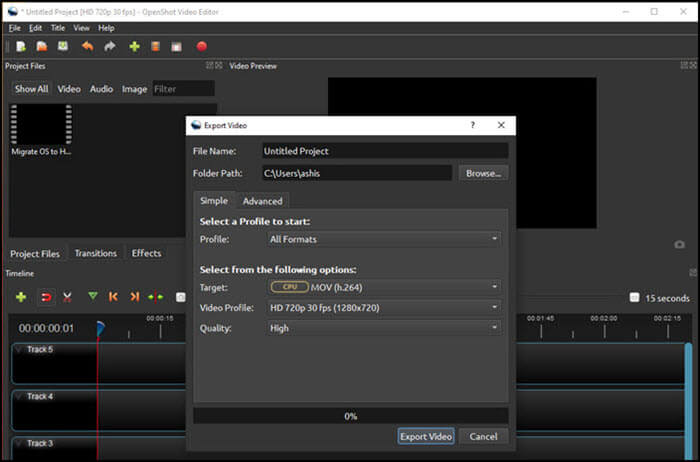Click the File Name input field
700x462 pixels.
coord(383,151)
